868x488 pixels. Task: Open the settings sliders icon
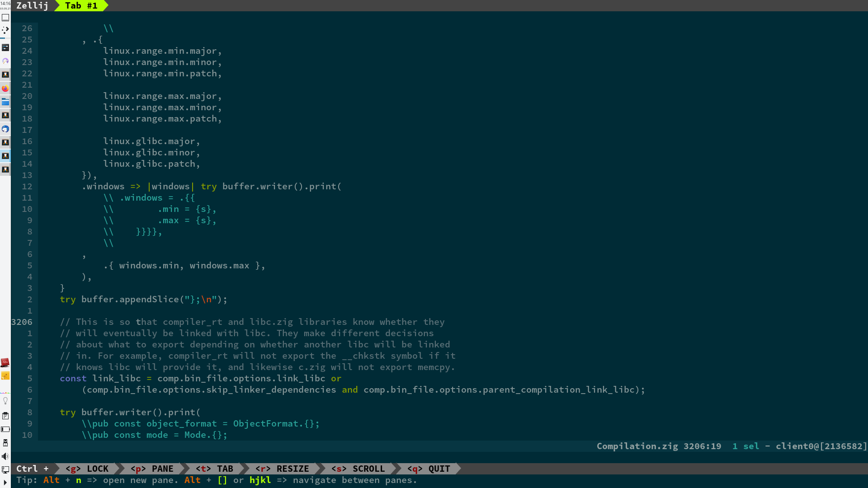pyautogui.click(x=5, y=47)
